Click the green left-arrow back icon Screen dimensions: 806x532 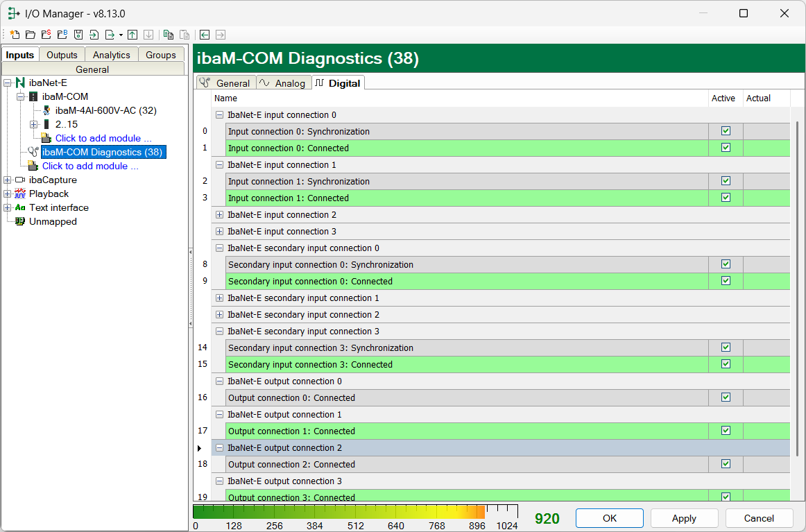click(205, 35)
